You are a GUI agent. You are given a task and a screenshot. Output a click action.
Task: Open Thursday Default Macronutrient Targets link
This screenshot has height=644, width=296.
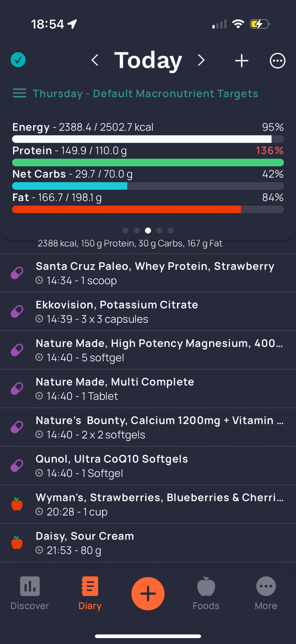pos(145,94)
